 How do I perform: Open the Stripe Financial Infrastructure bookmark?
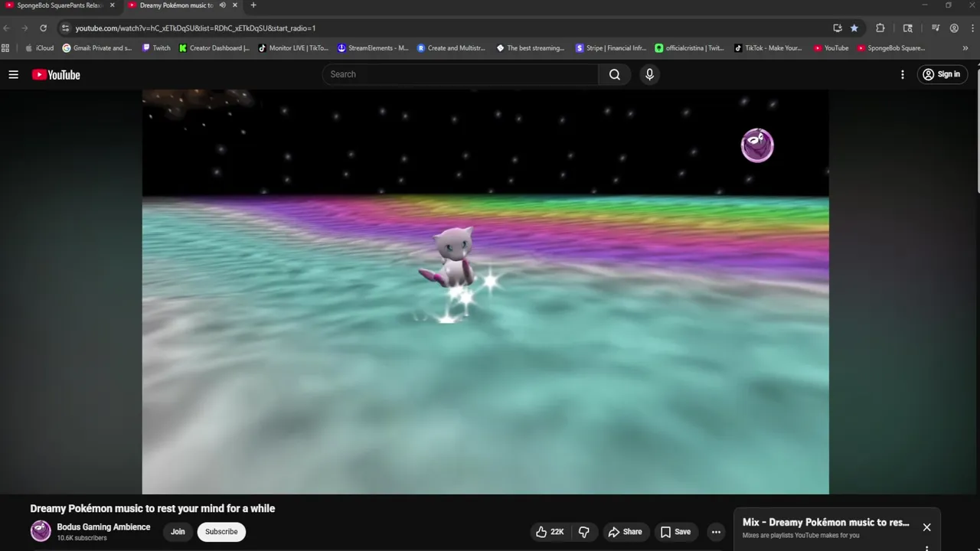click(611, 48)
